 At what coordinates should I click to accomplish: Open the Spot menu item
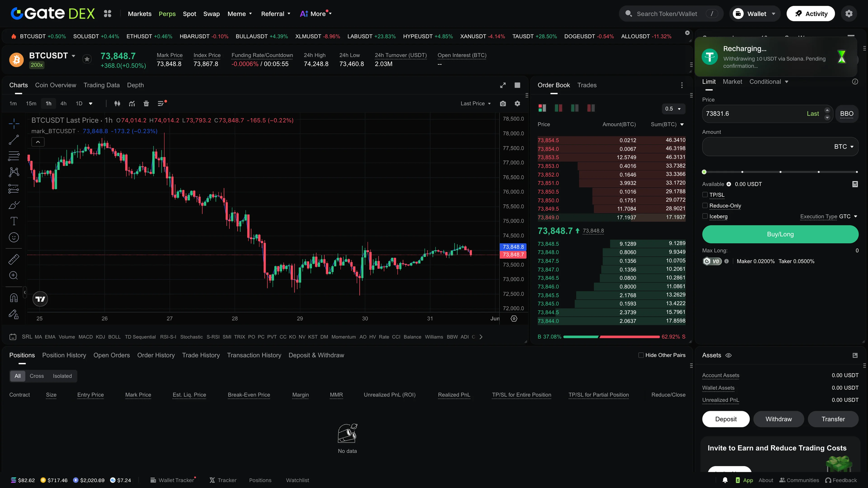[x=189, y=14]
